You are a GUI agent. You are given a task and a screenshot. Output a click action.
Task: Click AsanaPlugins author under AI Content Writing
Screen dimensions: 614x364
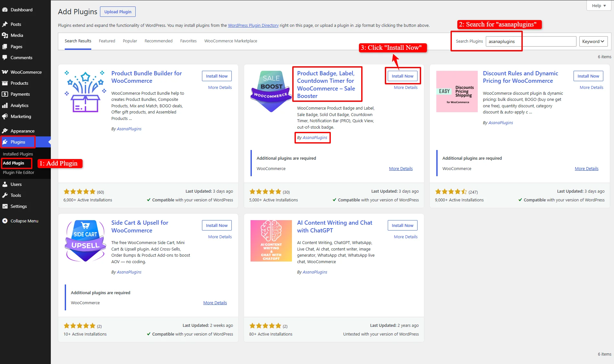[315, 272]
